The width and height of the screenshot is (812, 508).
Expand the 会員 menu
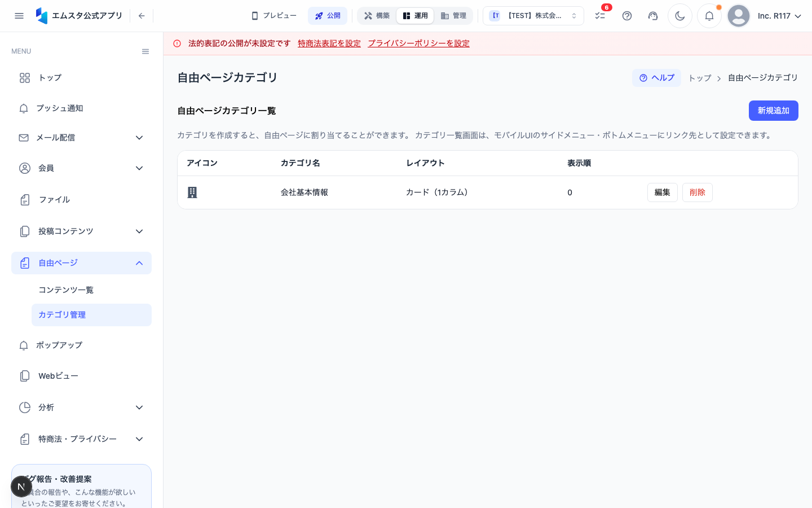point(81,168)
